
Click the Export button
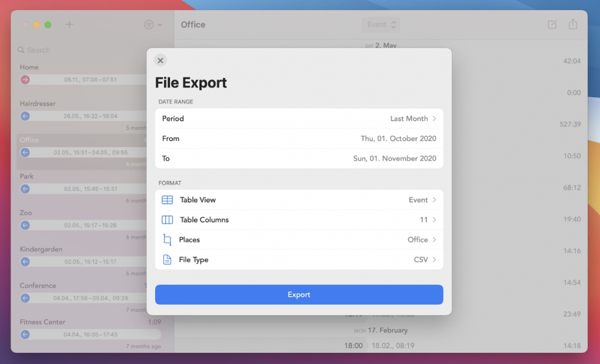tap(299, 294)
